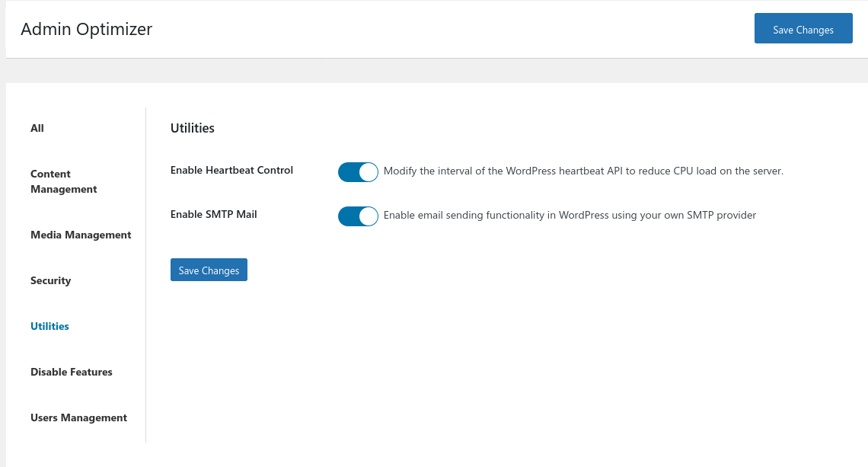868x467 pixels.
Task: Click the gray strip below the header
Action: 434,71
